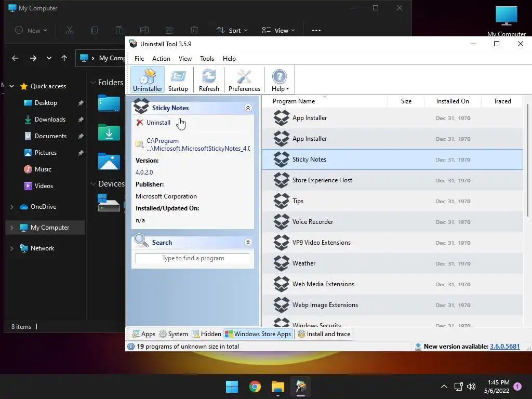This screenshot has height=399, width=532.
Task: Select the VP9 Video Extensions icon
Action: tap(282, 243)
